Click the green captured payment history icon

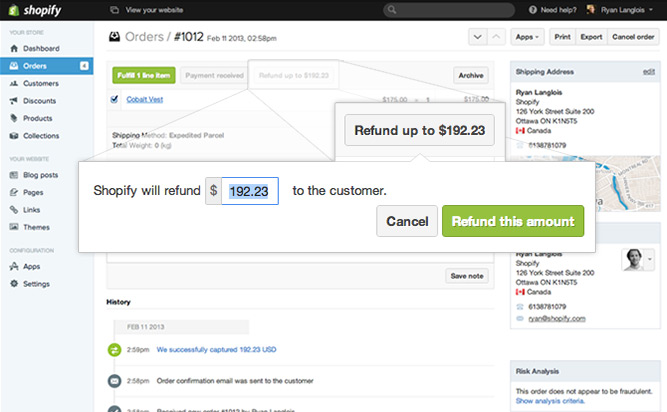114,349
